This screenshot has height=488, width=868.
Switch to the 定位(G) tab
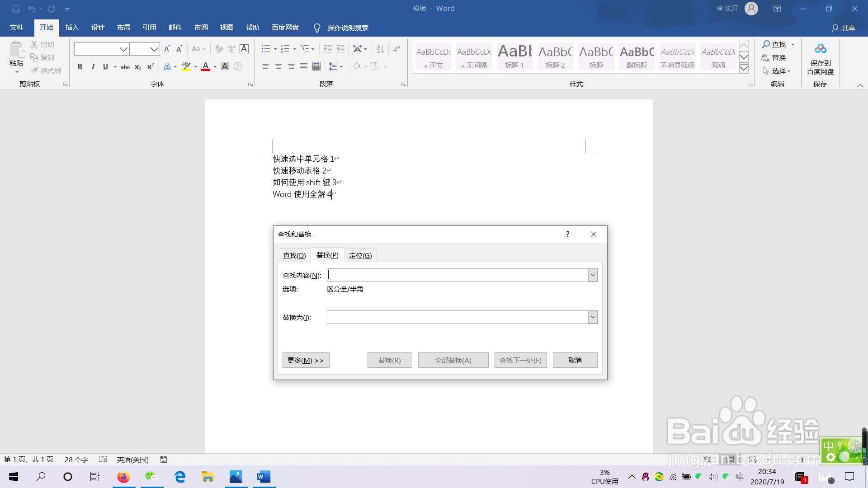pos(360,255)
